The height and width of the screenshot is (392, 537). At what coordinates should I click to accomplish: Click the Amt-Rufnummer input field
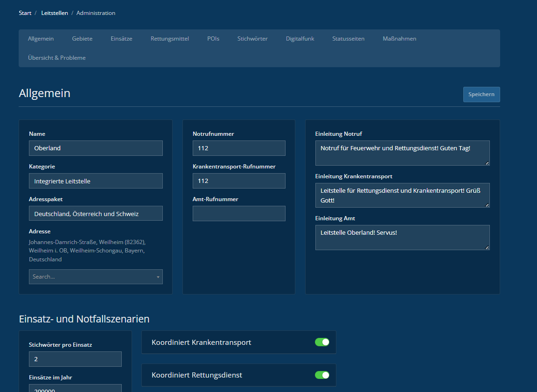click(x=239, y=213)
